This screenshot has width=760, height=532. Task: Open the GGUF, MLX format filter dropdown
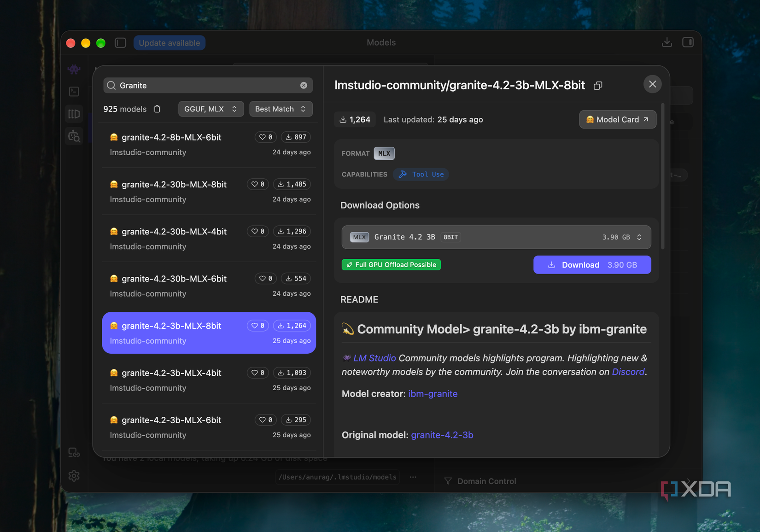point(211,109)
